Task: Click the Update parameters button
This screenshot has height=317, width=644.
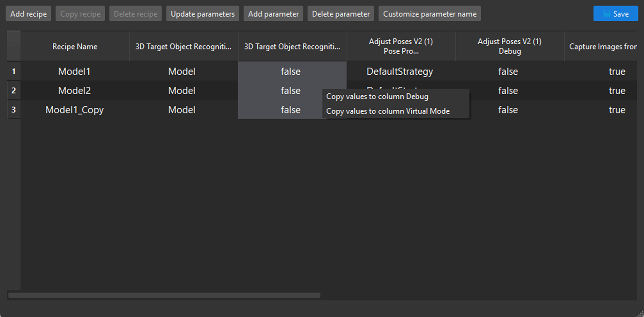Action: (x=202, y=13)
